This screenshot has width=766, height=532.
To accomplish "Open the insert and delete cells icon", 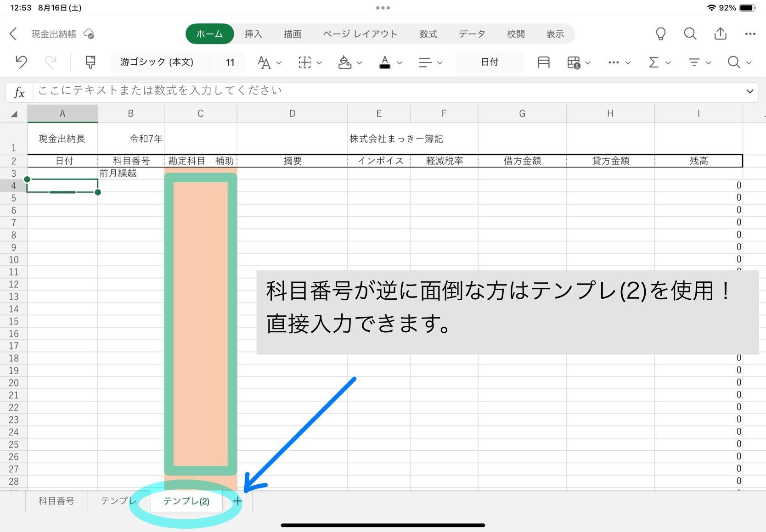I will pyautogui.click(x=574, y=62).
